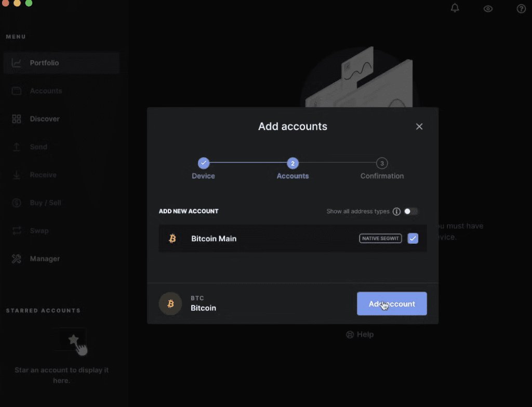Click the Receive download icon
Viewport: 532px width, 407px height.
pyautogui.click(x=17, y=175)
